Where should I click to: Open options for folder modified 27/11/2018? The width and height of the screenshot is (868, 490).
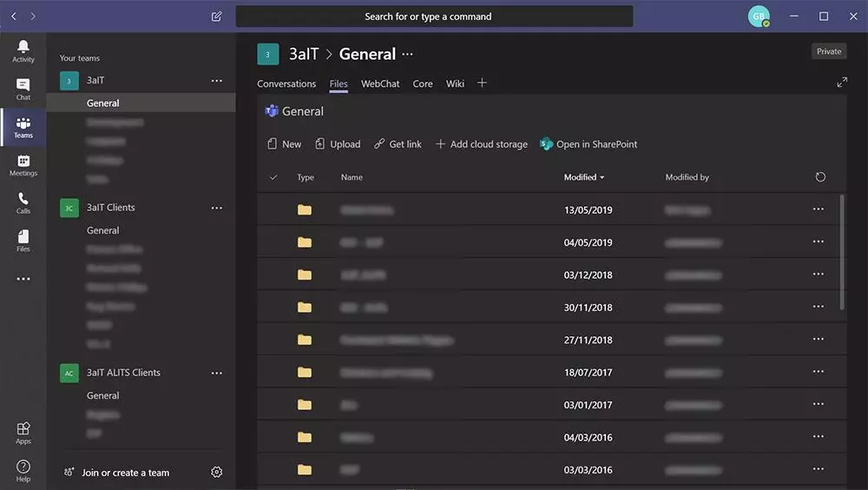click(x=819, y=339)
